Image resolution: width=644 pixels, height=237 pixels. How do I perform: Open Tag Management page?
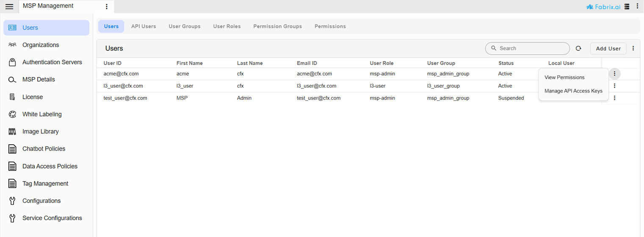[x=47, y=184]
